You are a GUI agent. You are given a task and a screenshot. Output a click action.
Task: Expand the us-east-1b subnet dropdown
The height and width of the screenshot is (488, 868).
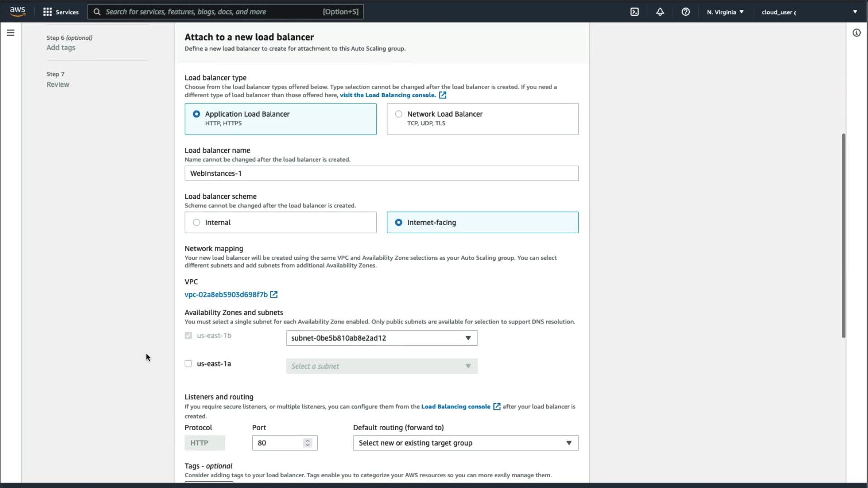pyautogui.click(x=382, y=338)
